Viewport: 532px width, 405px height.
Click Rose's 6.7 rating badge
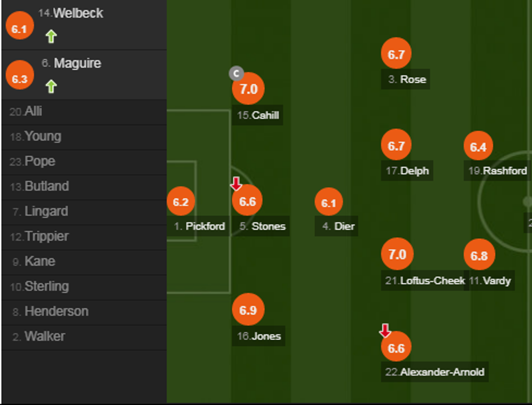click(x=396, y=54)
